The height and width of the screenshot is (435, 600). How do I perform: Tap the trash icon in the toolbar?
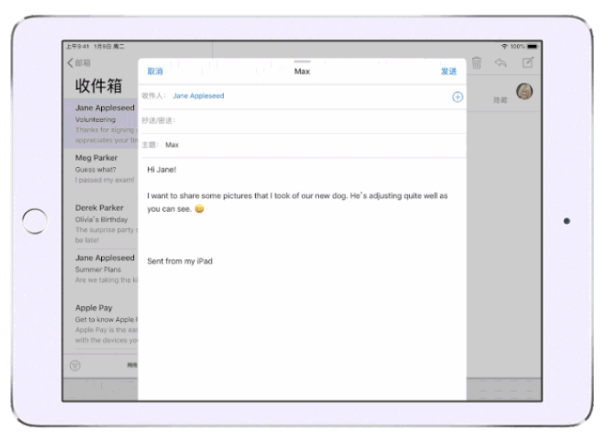[x=477, y=63]
